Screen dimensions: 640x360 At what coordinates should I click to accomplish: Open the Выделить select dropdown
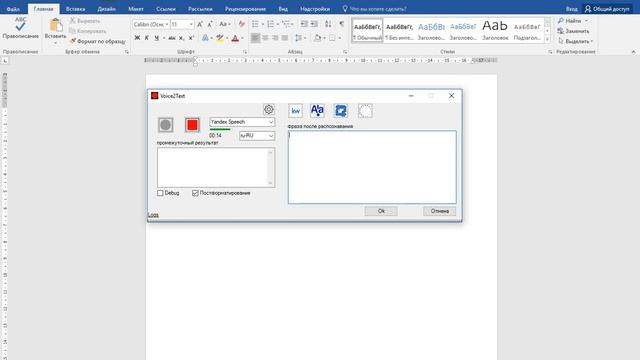pyautogui.click(x=576, y=41)
